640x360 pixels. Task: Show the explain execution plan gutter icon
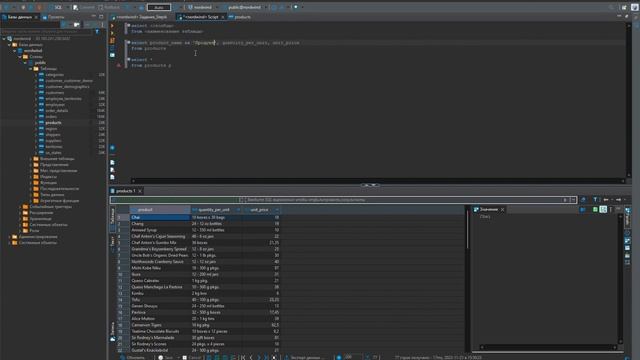113,48
